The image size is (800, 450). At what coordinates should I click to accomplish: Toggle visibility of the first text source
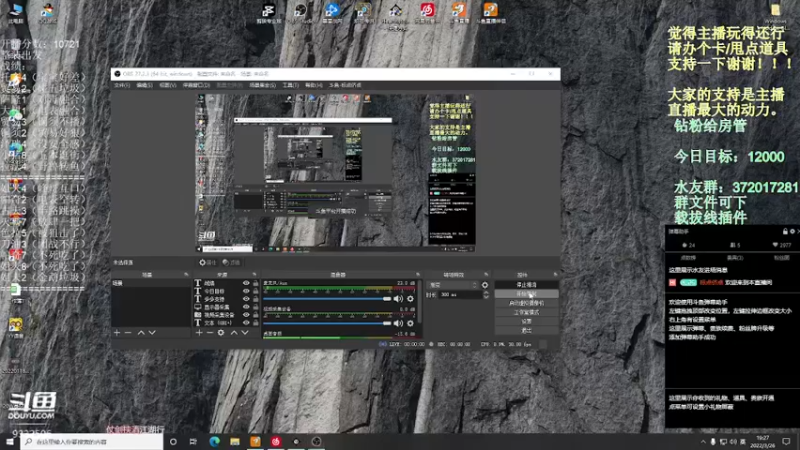click(246, 283)
